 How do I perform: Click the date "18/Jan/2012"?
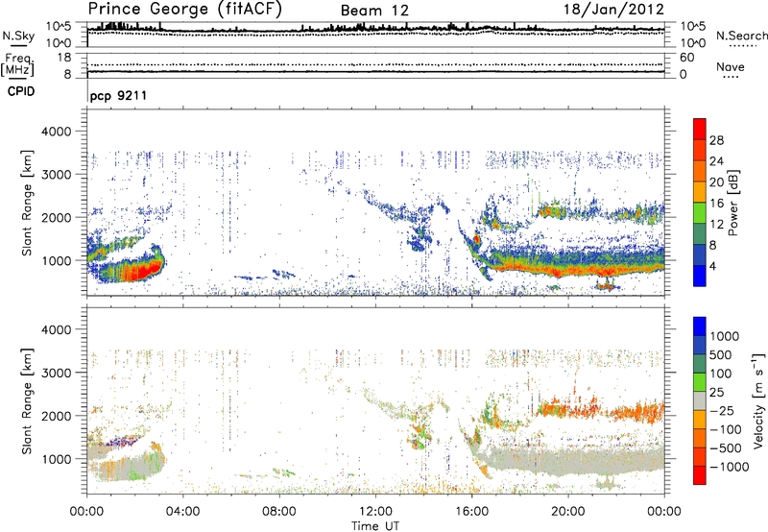pyautogui.click(x=613, y=10)
